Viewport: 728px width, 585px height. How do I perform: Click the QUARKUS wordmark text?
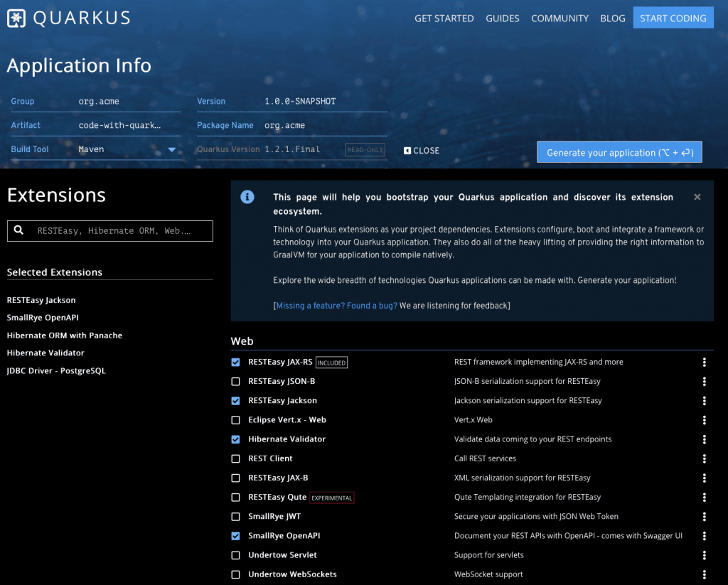click(82, 18)
